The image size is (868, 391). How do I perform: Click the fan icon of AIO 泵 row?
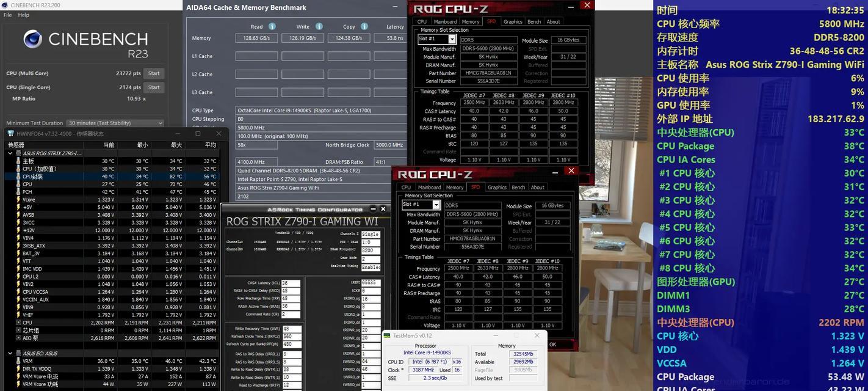coord(18,338)
